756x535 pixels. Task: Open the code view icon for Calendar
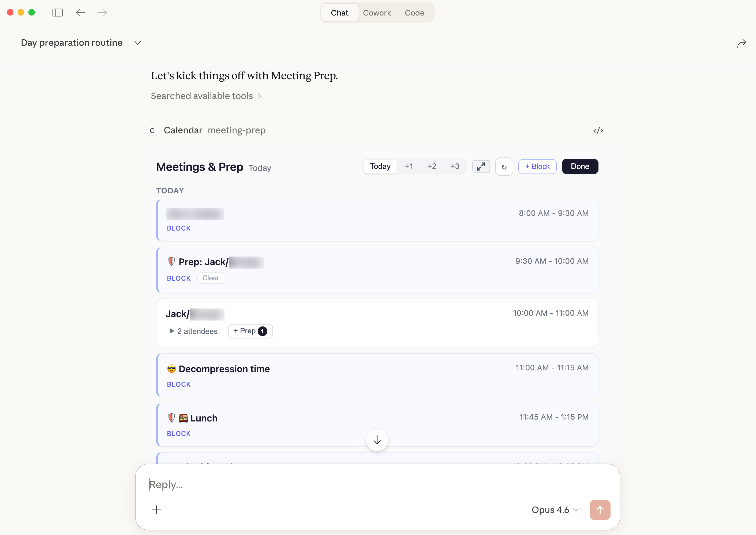(x=598, y=131)
